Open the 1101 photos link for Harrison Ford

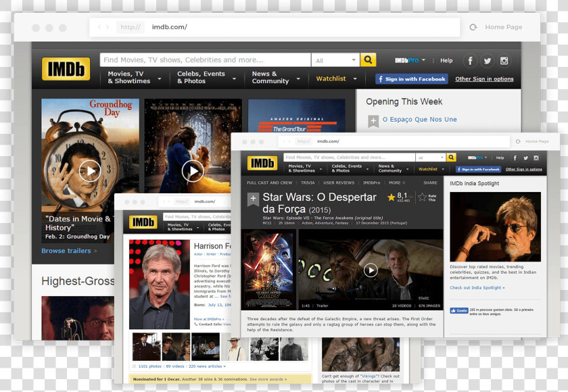[149, 366]
